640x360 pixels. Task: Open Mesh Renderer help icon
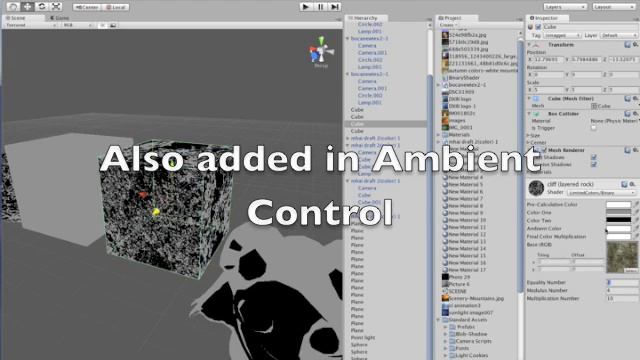coord(627,150)
